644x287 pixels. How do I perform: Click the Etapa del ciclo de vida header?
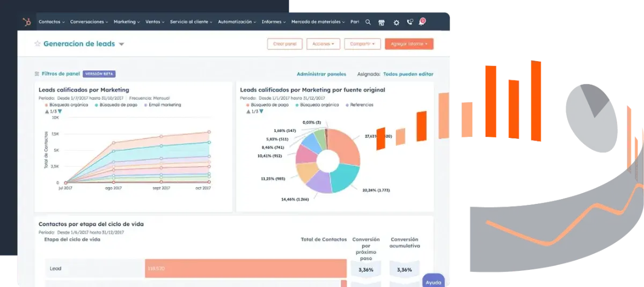pos(72,240)
